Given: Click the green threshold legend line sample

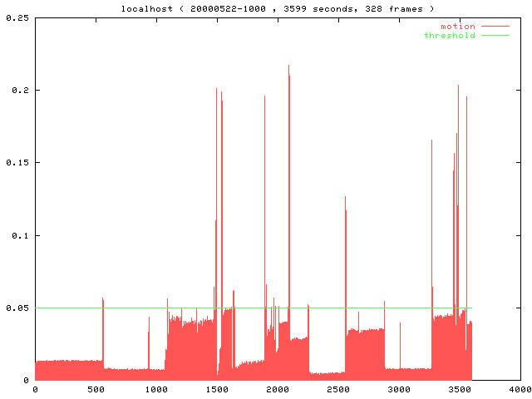Looking at the screenshot, I should (x=494, y=36).
